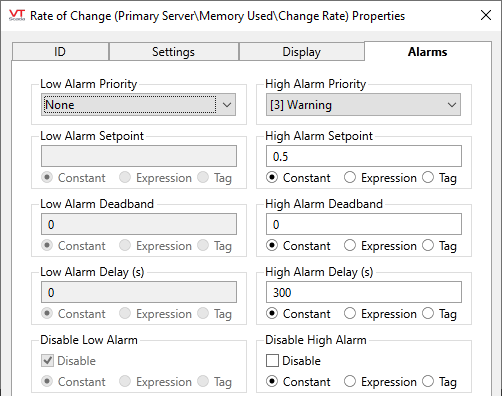This screenshot has height=396, width=502.
Task: Click the High Alarm Delay field showing 300
Action: pyautogui.click(x=364, y=292)
